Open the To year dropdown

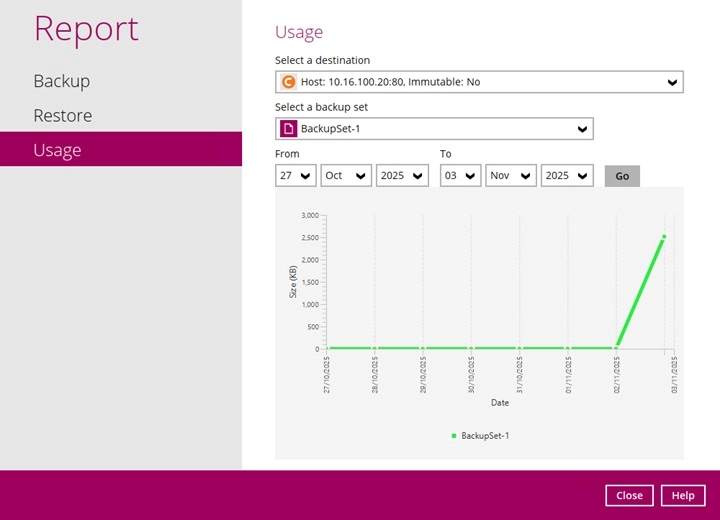pyautogui.click(x=566, y=175)
